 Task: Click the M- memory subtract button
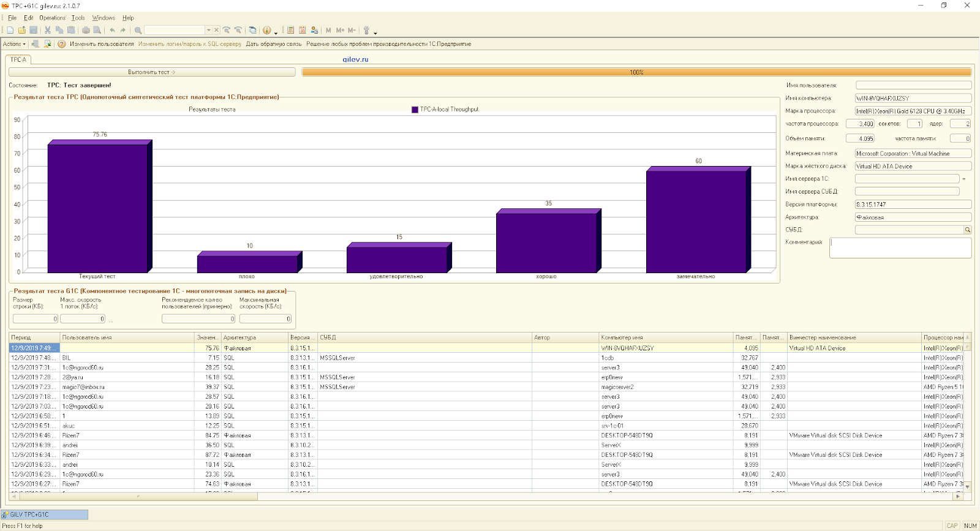coord(352,30)
